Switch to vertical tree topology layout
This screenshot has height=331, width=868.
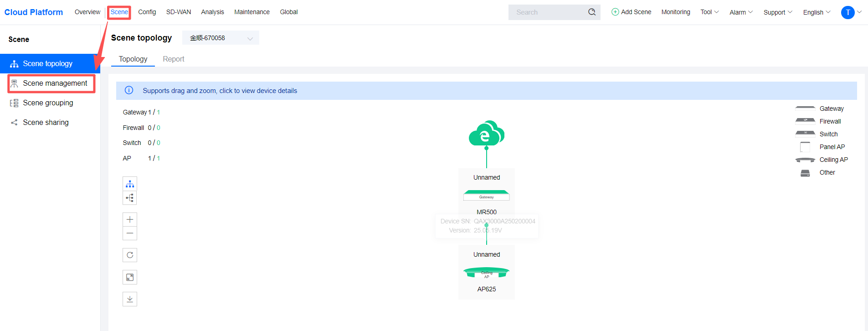point(130,184)
